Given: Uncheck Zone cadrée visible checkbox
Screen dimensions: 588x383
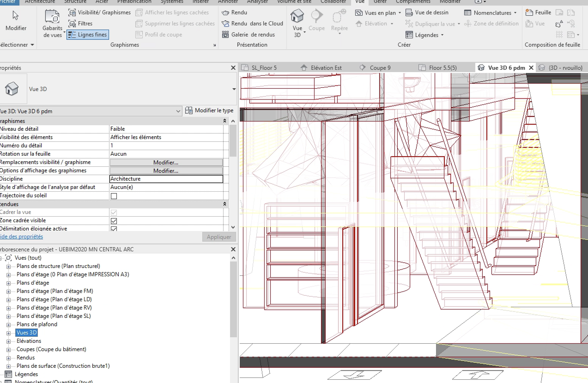Looking at the screenshot, I should click(114, 221).
